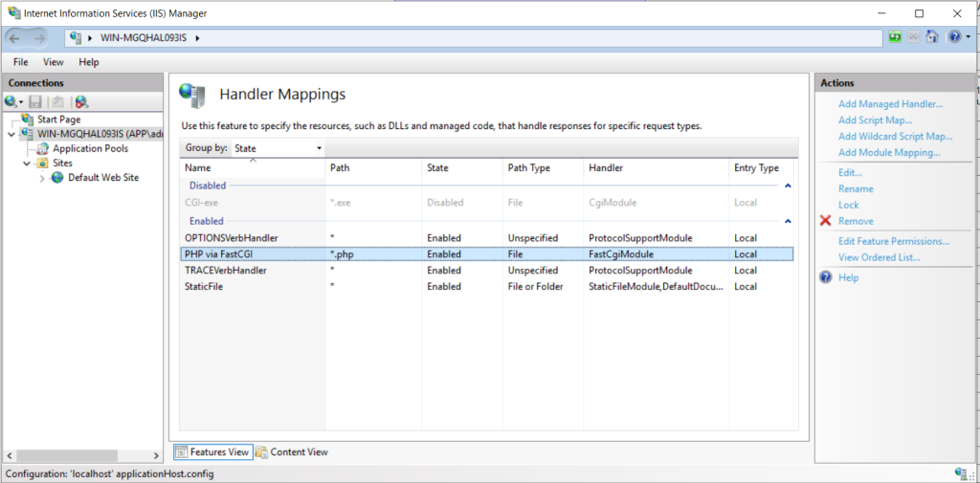
Task: Open the blue Help icon top right
Action: point(954,37)
